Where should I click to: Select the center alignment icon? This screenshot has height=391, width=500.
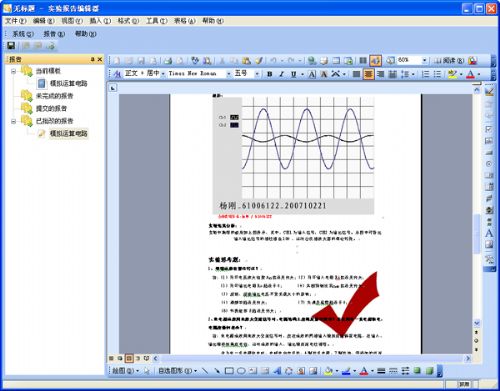[x=368, y=74]
